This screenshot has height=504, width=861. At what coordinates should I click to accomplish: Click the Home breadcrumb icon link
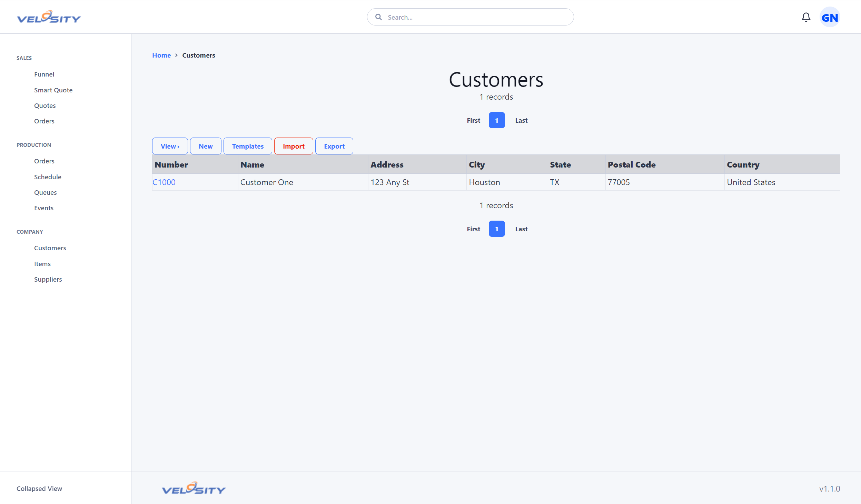pos(161,55)
